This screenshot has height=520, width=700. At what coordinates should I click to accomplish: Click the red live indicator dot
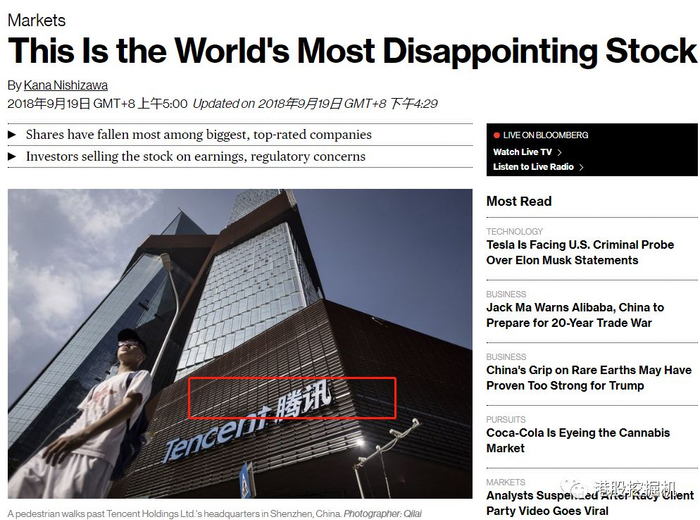point(496,135)
